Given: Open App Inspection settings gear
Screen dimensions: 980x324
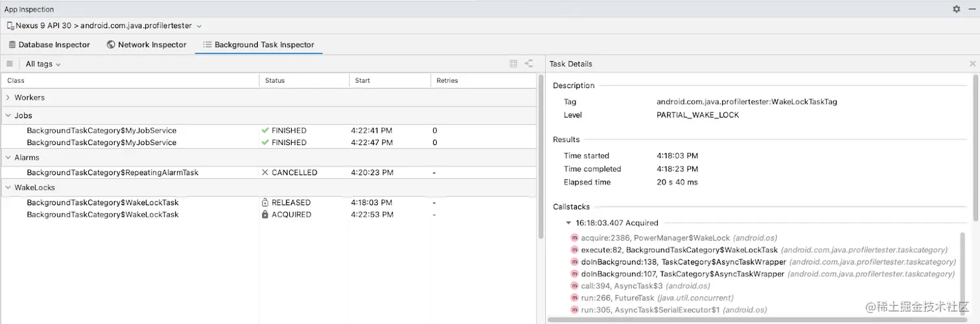Looking at the screenshot, I should [957, 9].
